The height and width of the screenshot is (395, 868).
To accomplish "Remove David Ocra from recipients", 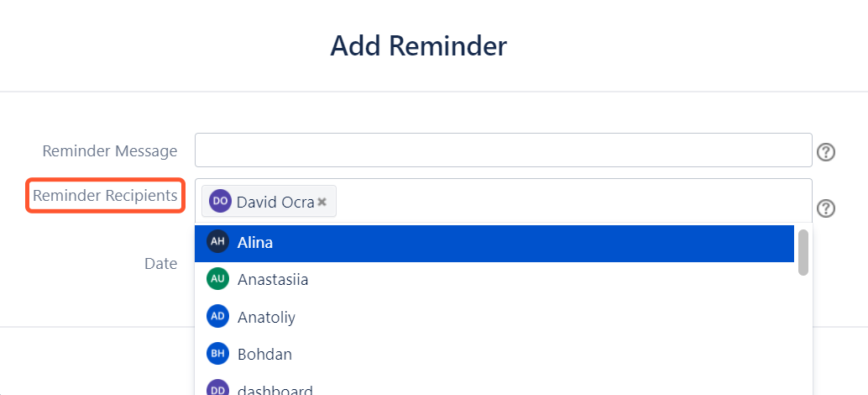I will point(322,203).
